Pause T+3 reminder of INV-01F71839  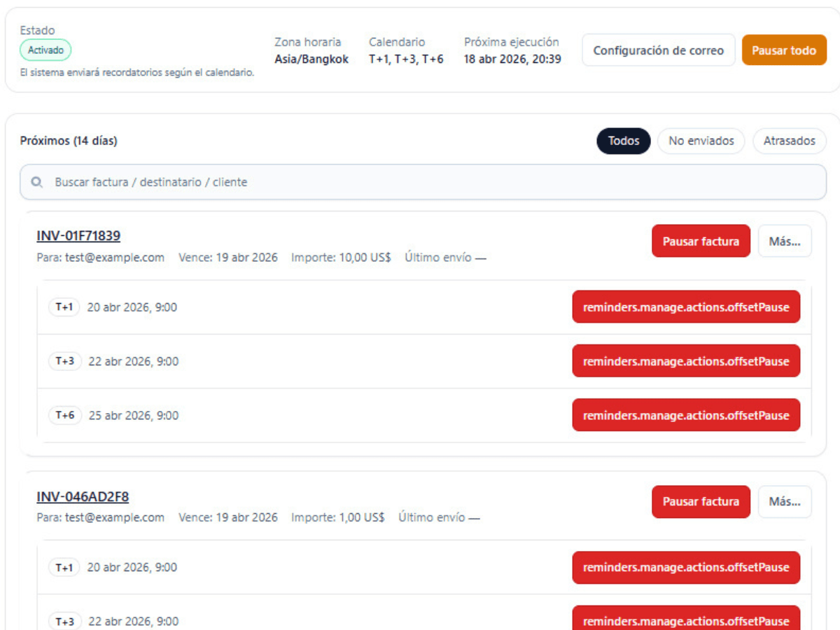(x=686, y=361)
